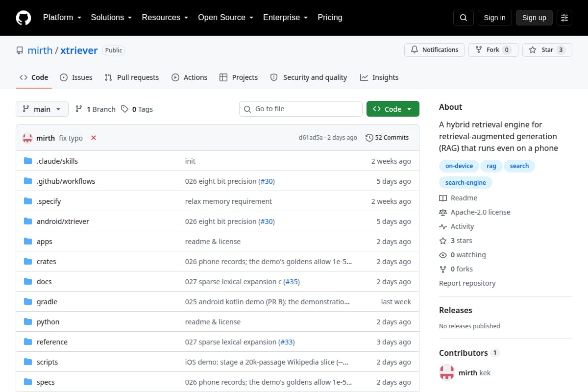Image resolution: width=588 pixels, height=392 pixels.
Task: Click the license scale icon in About
Action: click(443, 212)
